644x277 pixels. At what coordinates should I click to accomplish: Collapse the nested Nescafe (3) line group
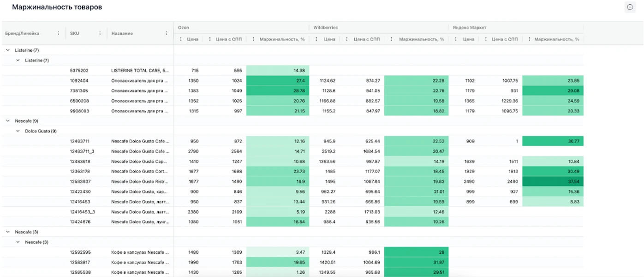coord(18,242)
